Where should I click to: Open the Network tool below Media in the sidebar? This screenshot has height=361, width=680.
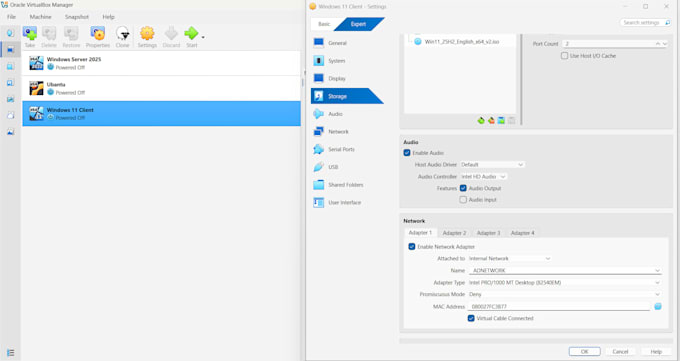pos(10,99)
